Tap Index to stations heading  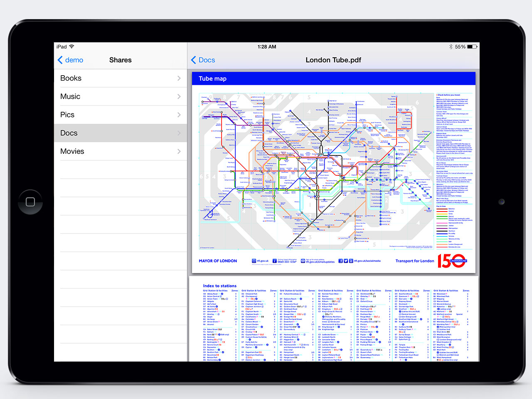coord(220,286)
